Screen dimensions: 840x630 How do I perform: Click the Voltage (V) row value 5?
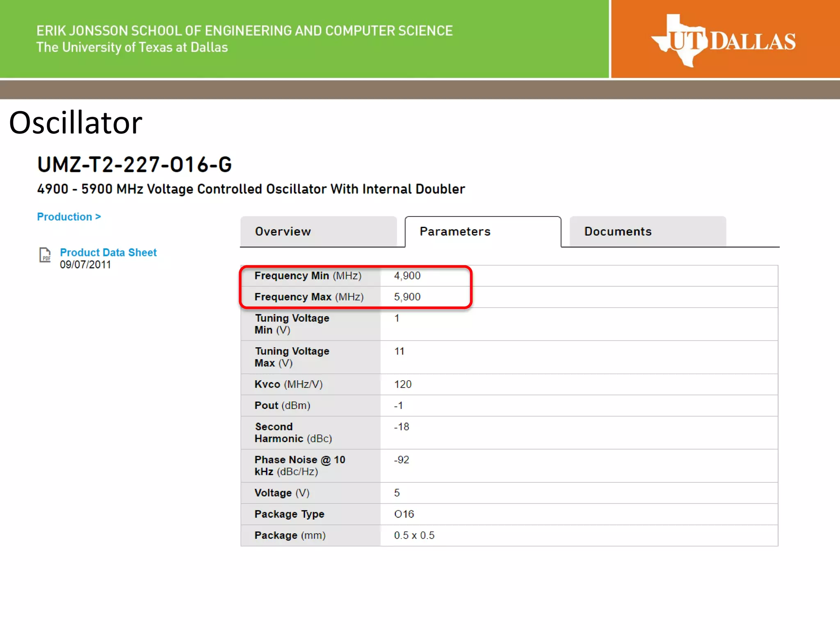pyautogui.click(x=397, y=493)
